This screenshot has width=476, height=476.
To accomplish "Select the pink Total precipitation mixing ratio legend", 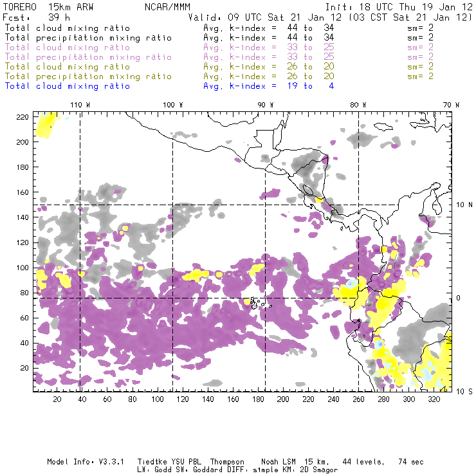I will (88, 57).
